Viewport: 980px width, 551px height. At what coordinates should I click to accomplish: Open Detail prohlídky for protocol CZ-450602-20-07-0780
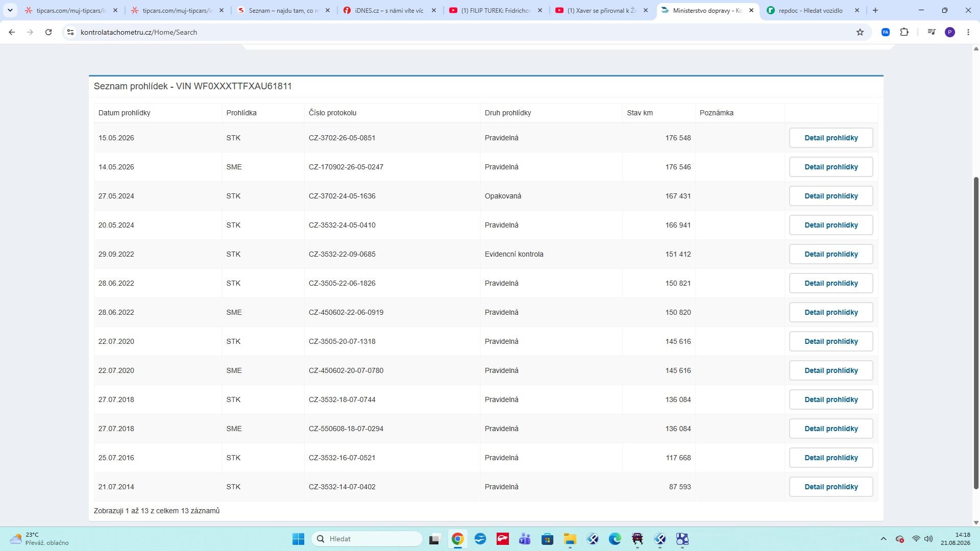(x=831, y=370)
